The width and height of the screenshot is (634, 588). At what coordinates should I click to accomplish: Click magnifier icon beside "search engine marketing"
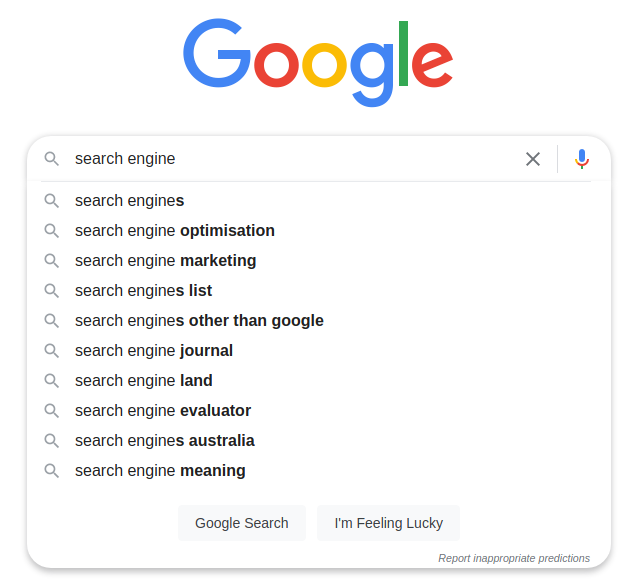52,261
